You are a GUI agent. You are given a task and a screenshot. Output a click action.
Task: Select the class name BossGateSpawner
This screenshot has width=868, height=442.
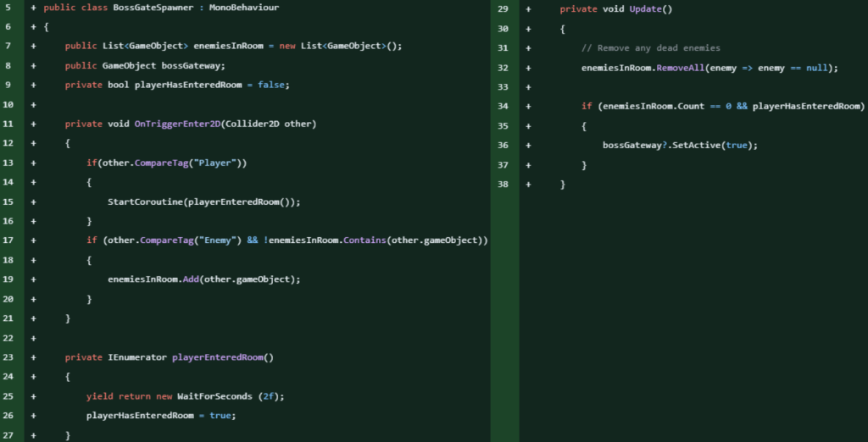click(x=154, y=8)
